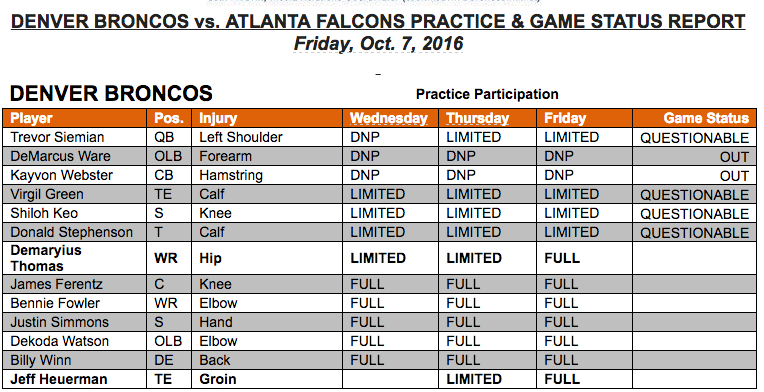This screenshot has width=764, height=392.
Task: Click the Injury column header
Action: (218, 118)
